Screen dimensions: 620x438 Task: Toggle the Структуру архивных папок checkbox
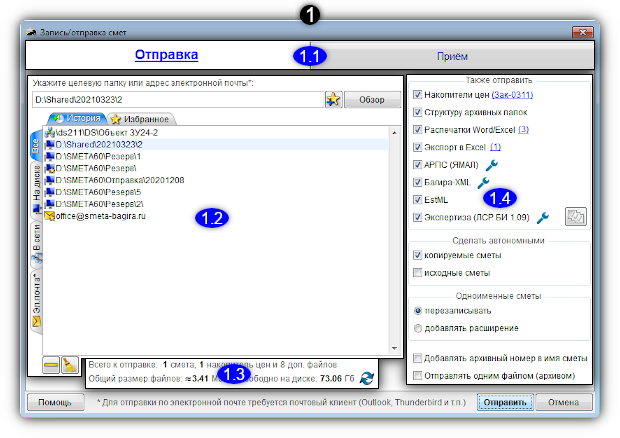click(x=417, y=112)
